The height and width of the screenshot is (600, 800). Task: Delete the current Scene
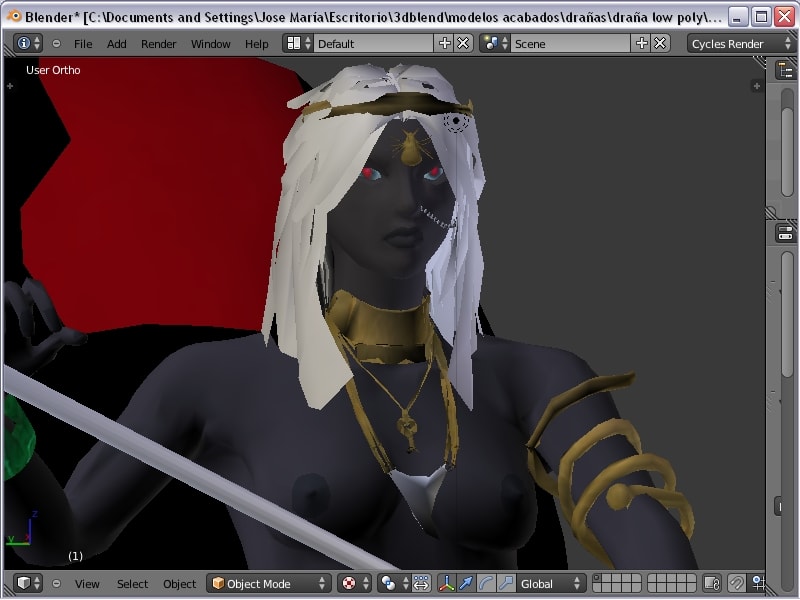click(660, 43)
